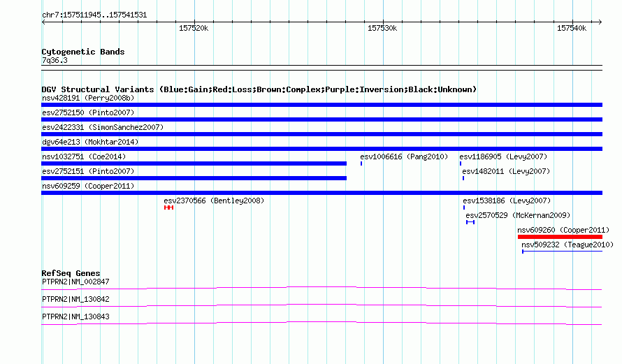Open the esv2752150 (Pinto2007) label
Viewport: 622px width, 364px height.
click(x=88, y=112)
